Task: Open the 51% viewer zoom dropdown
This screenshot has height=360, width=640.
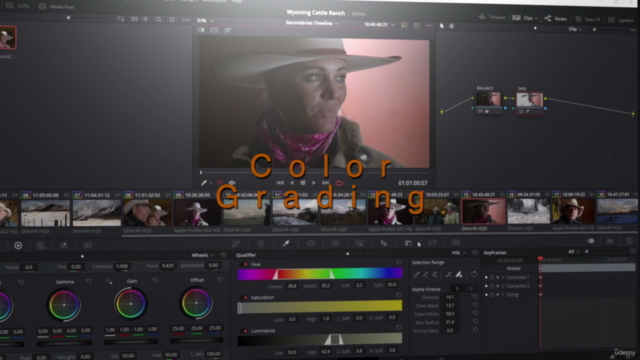Action: [205, 20]
